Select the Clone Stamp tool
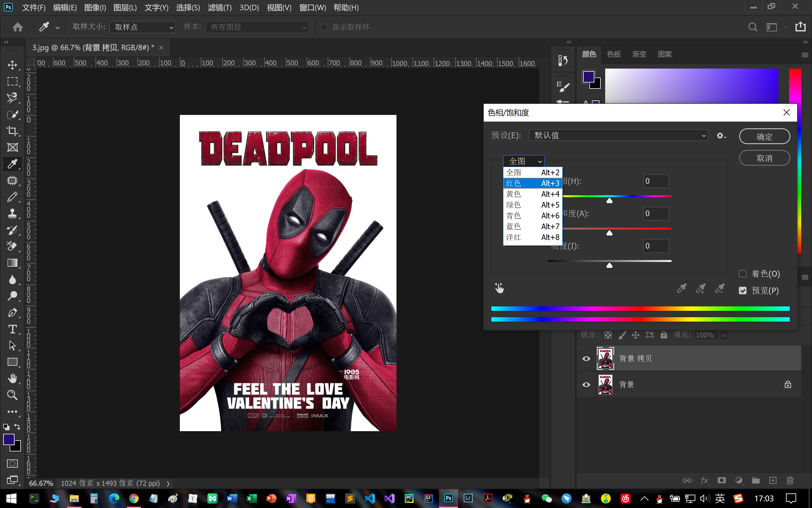812x508 pixels. tap(12, 213)
